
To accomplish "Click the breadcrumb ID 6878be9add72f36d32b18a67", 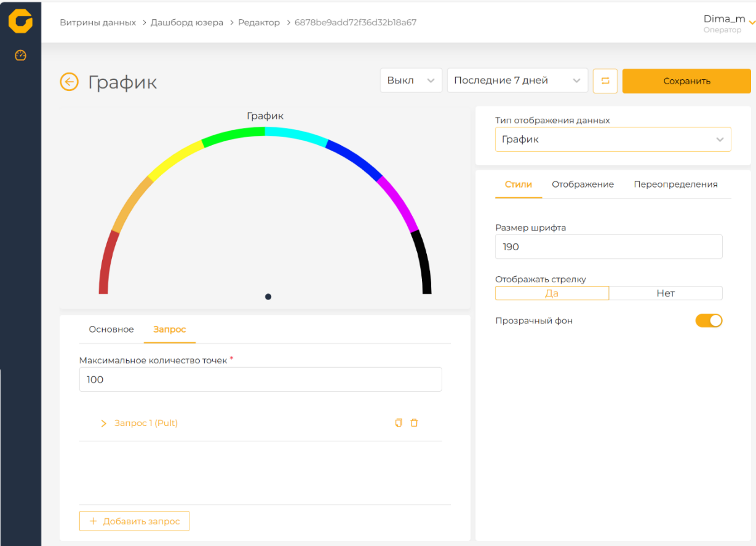I will click(356, 22).
